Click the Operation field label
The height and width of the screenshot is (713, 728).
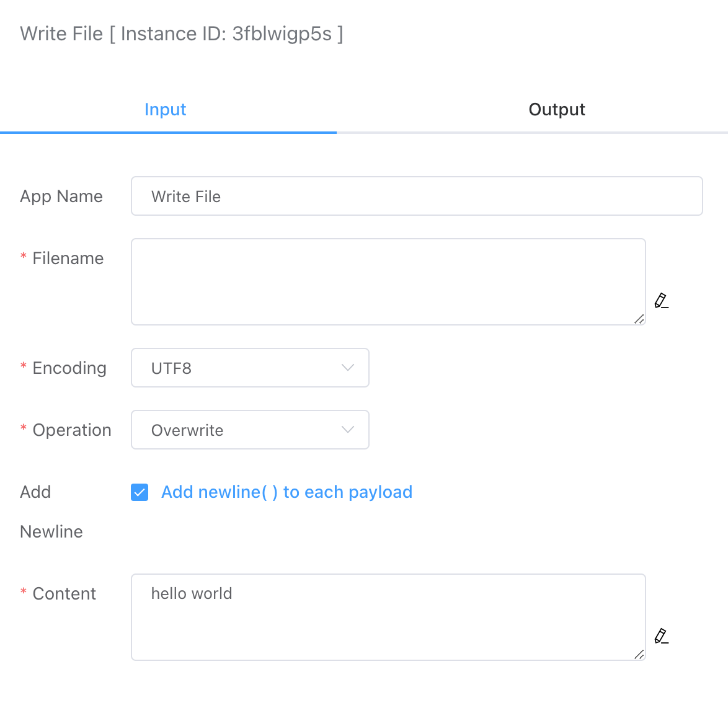pyautogui.click(x=72, y=430)
